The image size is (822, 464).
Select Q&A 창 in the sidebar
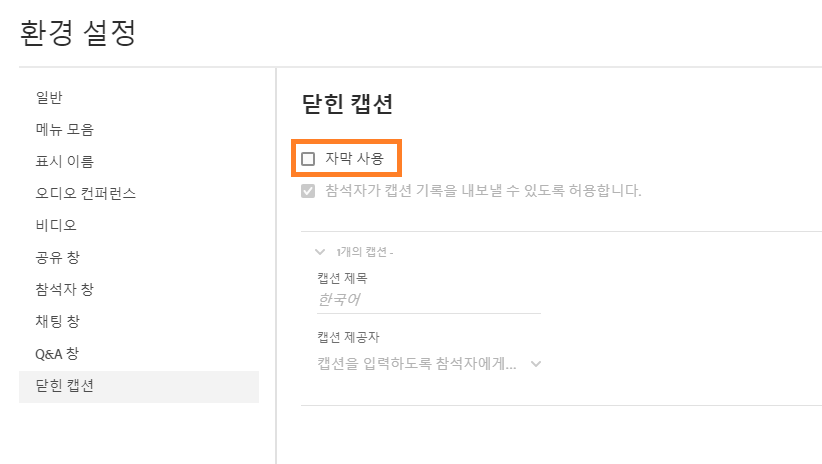point(57,353)
